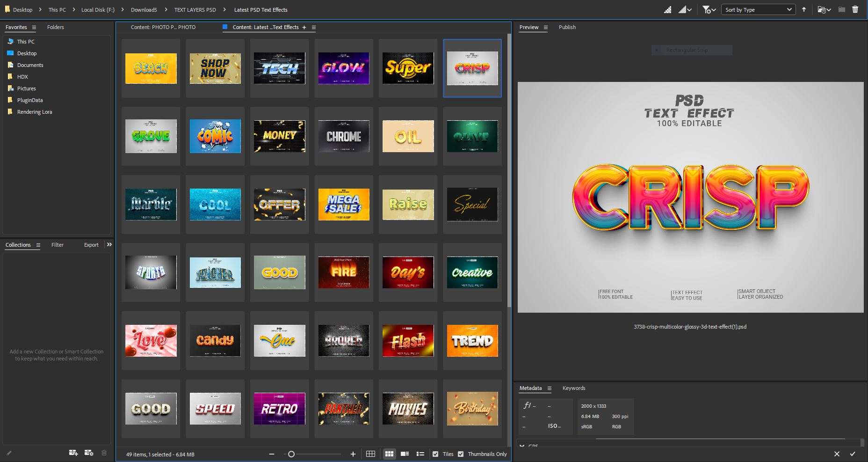
Task: Select the COMIC text effect thumbnail
Action: 215,136
